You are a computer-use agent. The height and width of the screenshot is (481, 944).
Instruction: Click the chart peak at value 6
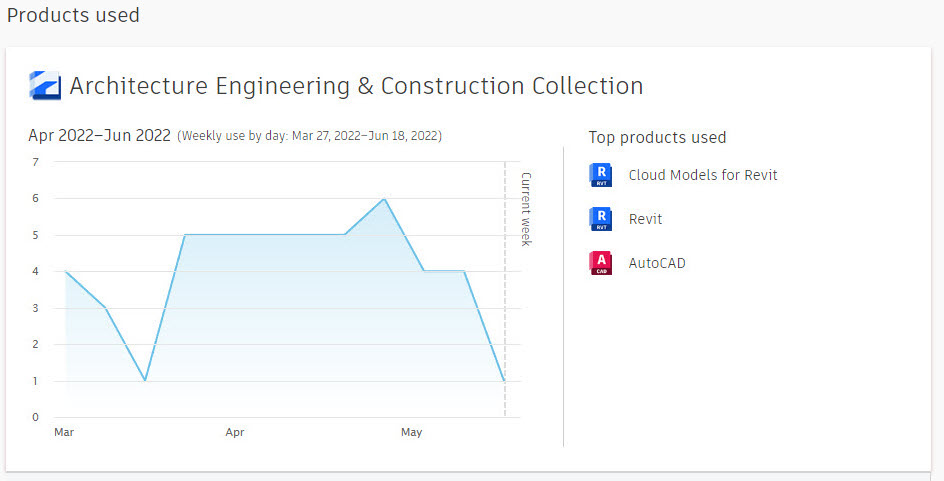[385, 199]
